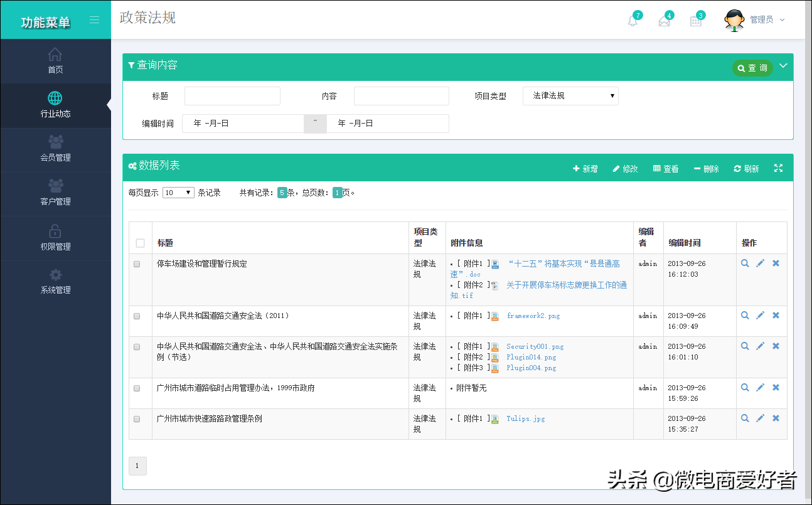Go to pagination page 1
Screen dimensions: 812x505
137,466
